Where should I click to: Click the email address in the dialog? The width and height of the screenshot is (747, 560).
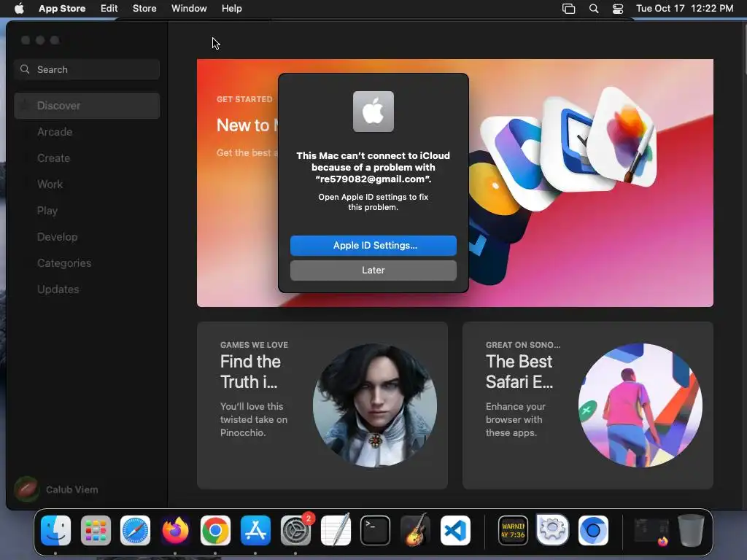point(373,179)
